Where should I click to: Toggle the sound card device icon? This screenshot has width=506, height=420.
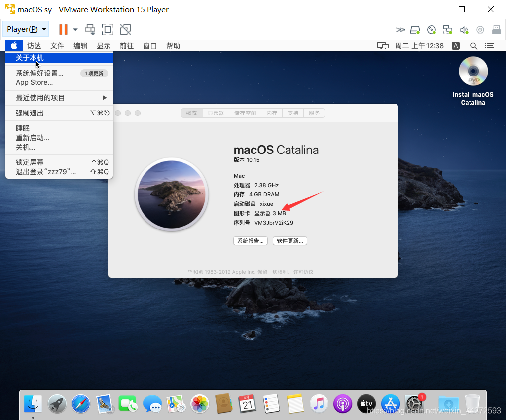tap(464, 30)
